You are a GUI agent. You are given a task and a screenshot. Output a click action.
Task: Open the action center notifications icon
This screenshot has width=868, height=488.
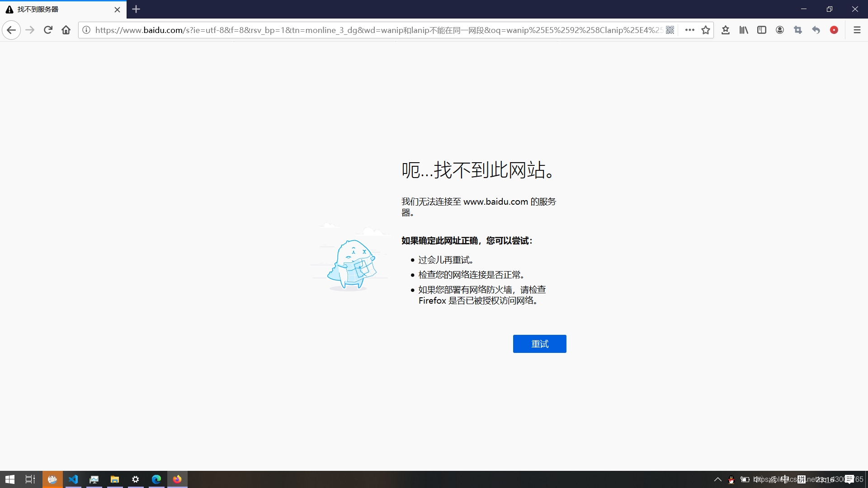click(x=849, y=479)
